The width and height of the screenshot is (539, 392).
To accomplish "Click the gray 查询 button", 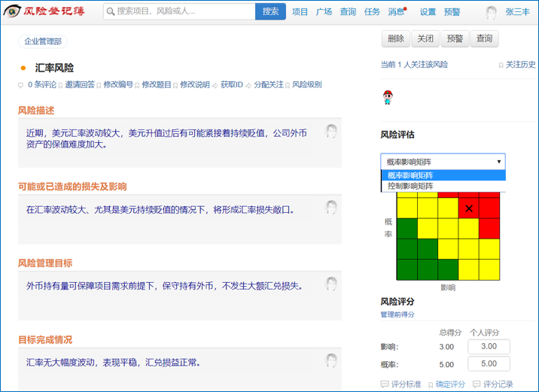I will coord(484,38).
